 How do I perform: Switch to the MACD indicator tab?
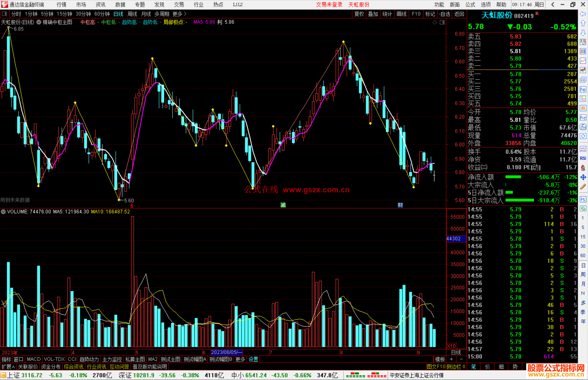coord(34,359)
